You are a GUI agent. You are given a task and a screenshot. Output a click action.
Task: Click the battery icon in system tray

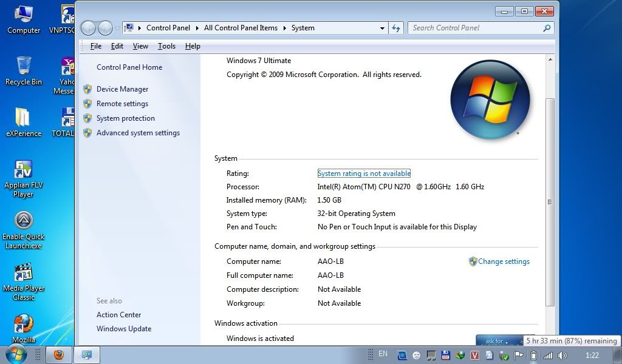tap(533, 356)
